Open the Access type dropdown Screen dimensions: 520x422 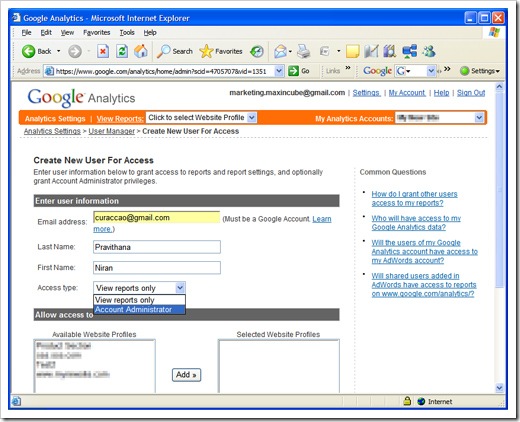180,287
